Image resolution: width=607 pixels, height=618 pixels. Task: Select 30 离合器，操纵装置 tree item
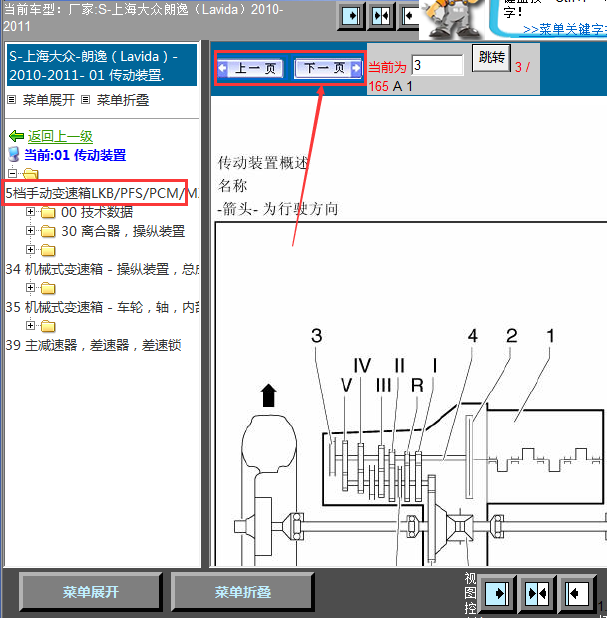(x=123, y=231)
